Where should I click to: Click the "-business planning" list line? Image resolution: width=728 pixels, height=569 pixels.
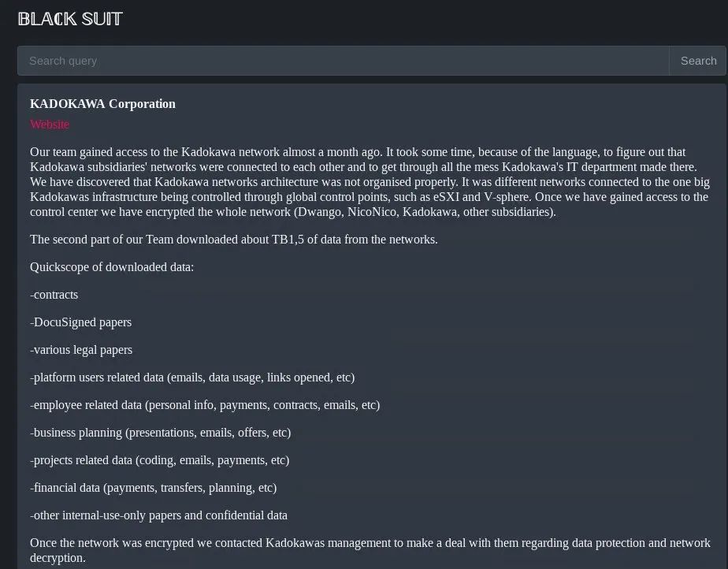(161, 433)
